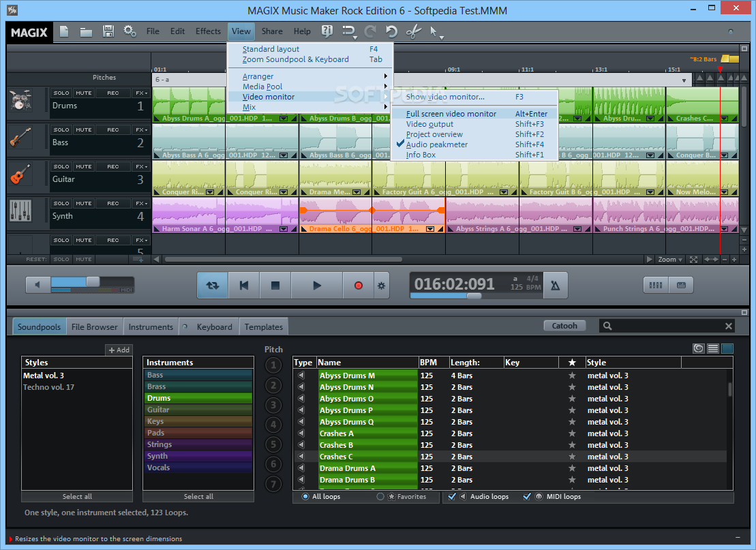
Task: Open the Share menu
Action: coord(272,31)
